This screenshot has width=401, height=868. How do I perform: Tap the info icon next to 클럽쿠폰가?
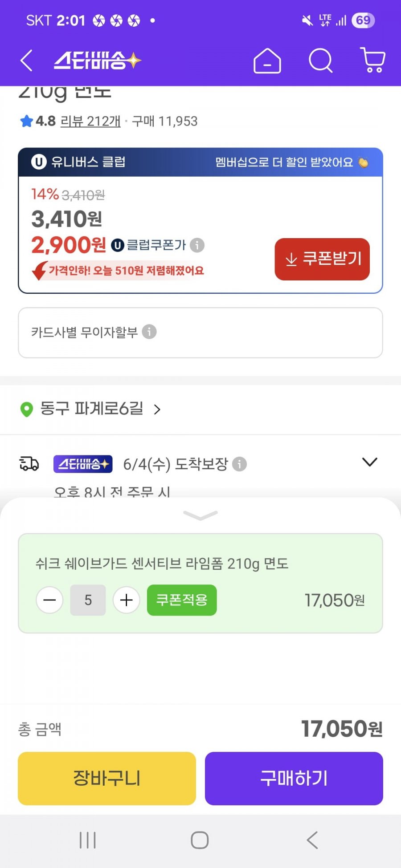(197, 245)
